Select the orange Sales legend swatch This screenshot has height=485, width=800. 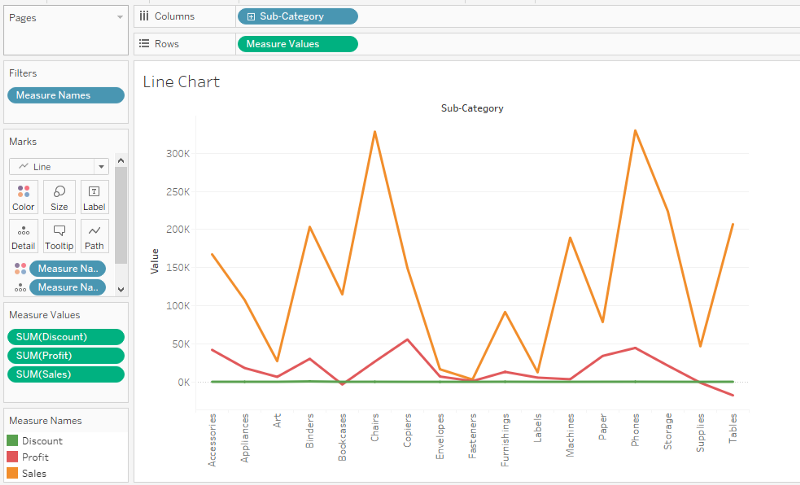click(x=13, y=473)
